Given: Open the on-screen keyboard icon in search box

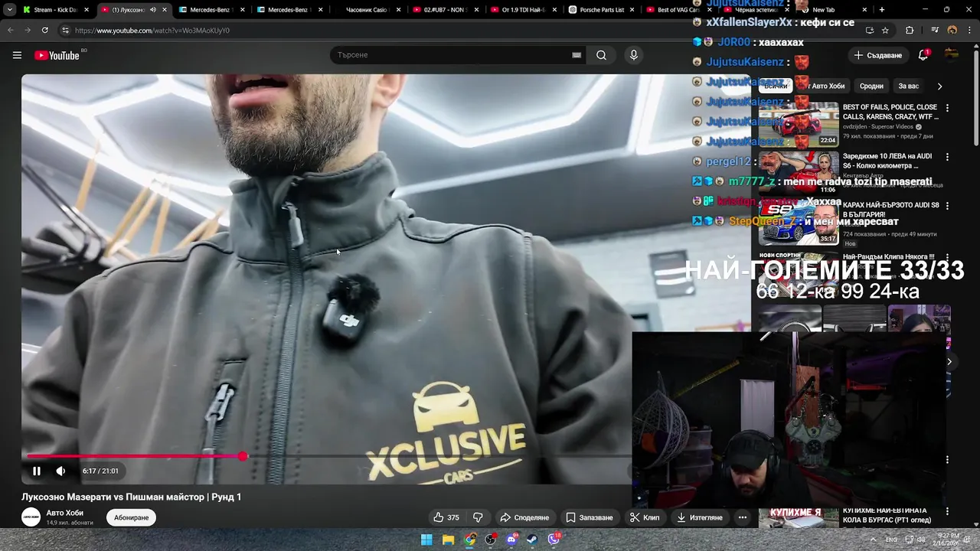Looking at the screenshot, I should 577,55.
